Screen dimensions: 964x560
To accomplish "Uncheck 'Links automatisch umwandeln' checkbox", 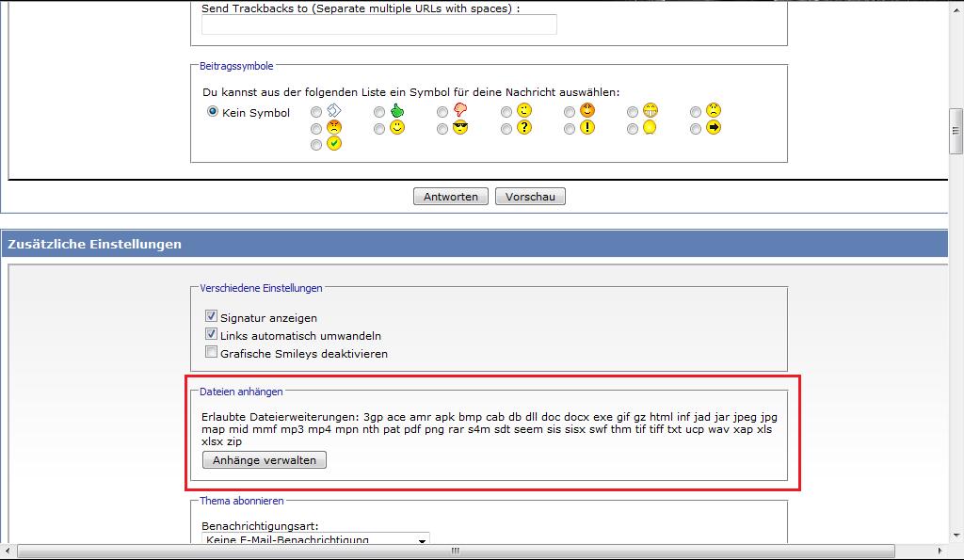I will 211,334.
